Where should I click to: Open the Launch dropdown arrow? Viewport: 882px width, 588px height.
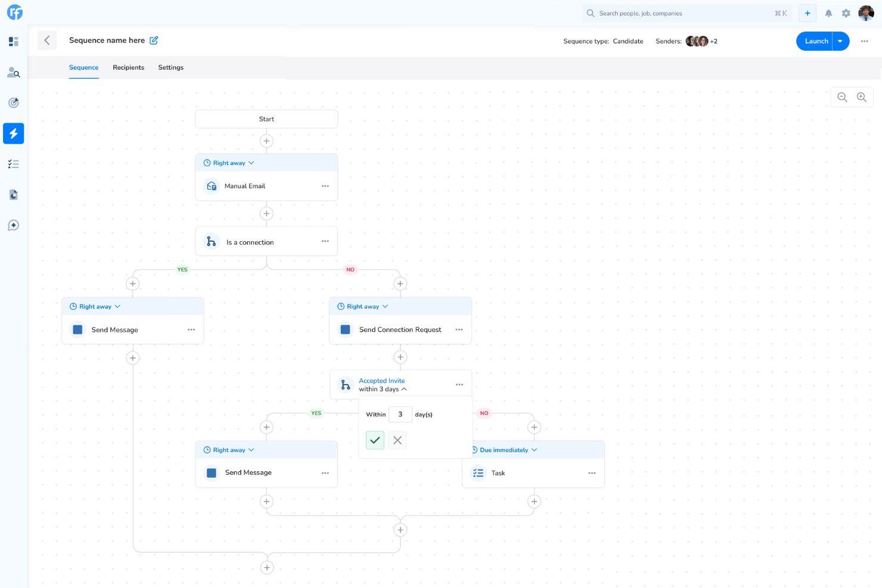tap(840, 41)
